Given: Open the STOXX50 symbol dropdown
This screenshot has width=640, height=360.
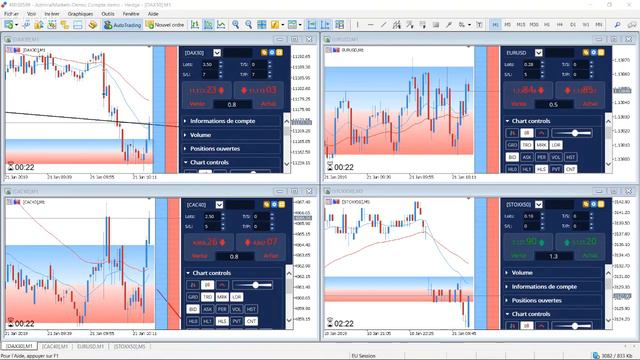Looking at the screenshot, I should coord(538,204).
